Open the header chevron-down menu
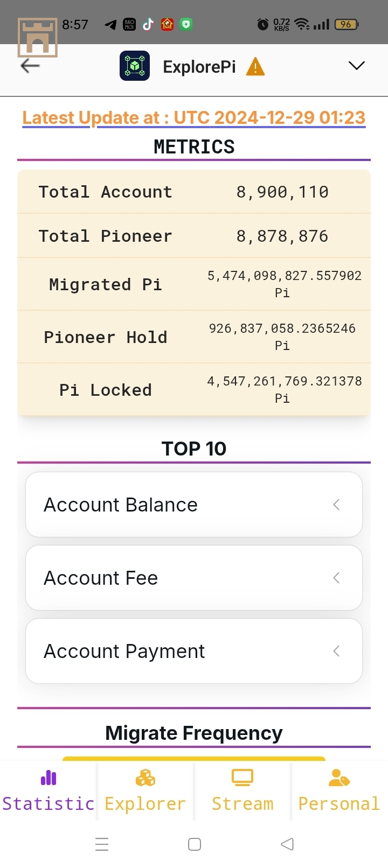Image resolution: width=388 pixels, height=868 pixels. tap(356, 66)
